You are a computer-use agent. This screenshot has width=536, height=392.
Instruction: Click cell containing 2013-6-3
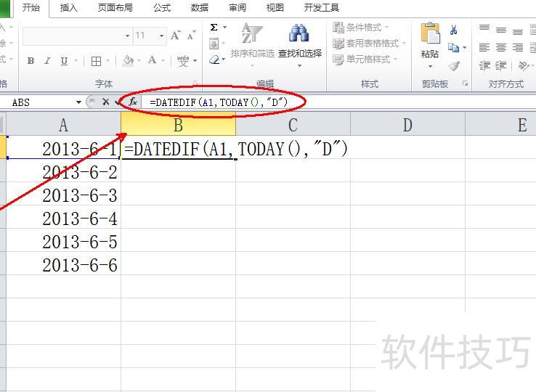point(64,195)
